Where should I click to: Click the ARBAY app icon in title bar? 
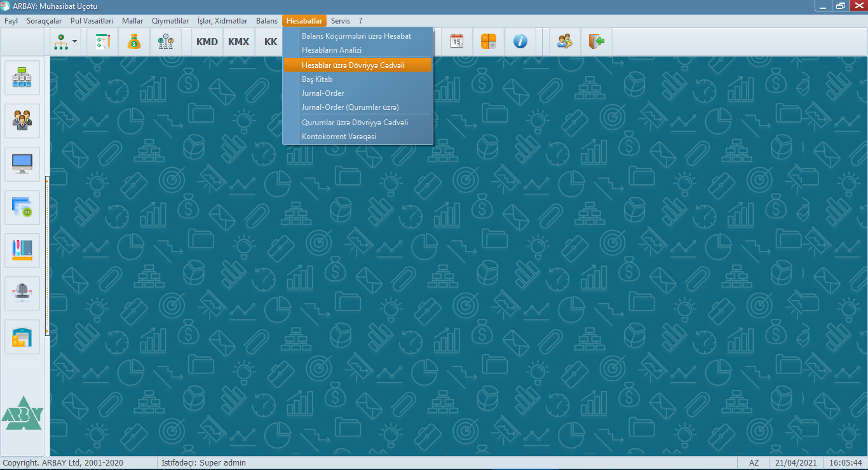pyautogui.click(x=6, y=6)
